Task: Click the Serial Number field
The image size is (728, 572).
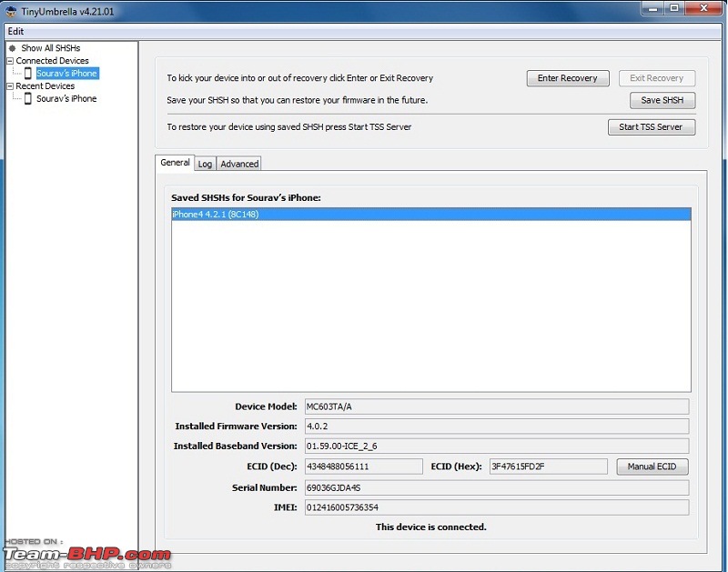Action: [497, 488]
